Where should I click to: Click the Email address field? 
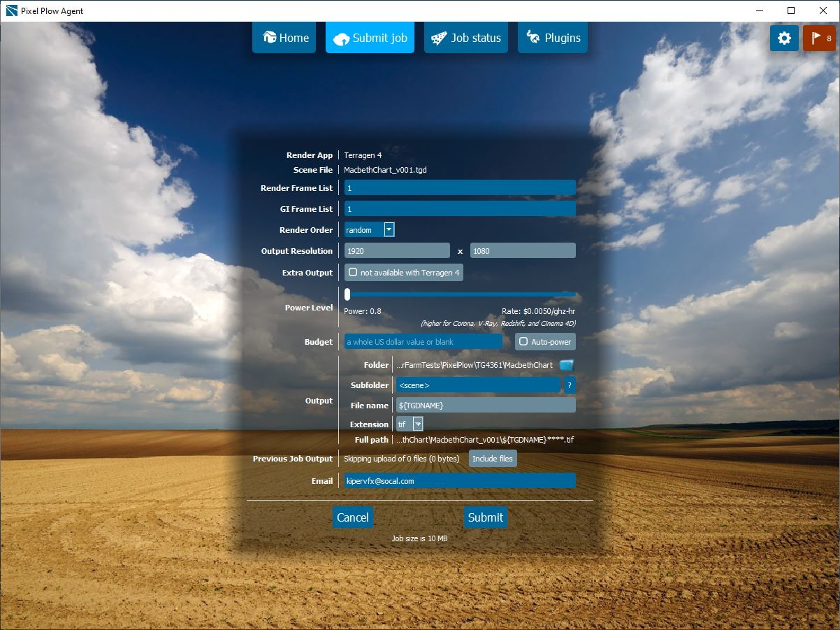(x=460, y=480)
